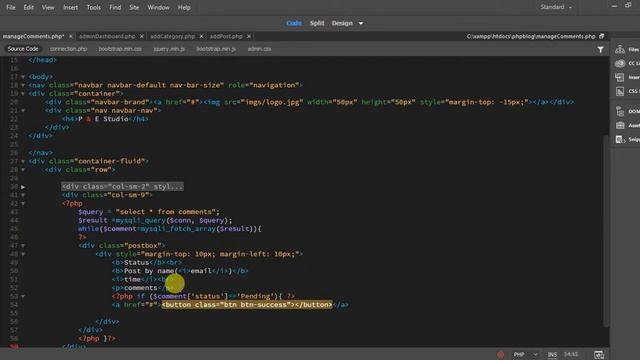Open the jquery.min.js related file

169,49
